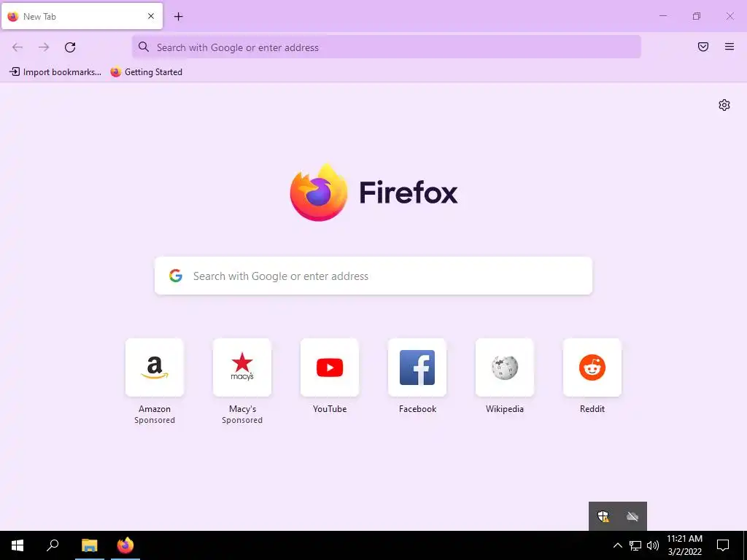Open the taskbar search icon
The height and width of the screenshot is (560, 747).
pyautogui.click(x=53, y=545)
